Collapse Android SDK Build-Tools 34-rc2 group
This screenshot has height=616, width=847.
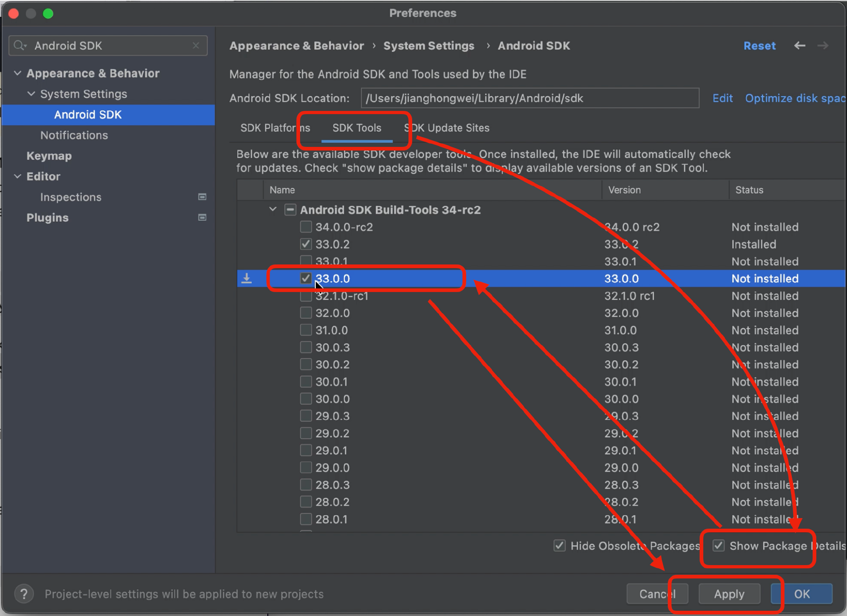pos(273,209)
